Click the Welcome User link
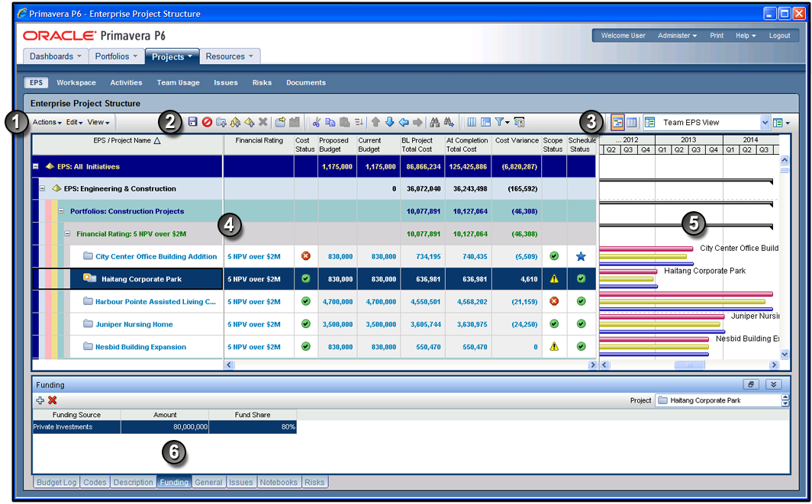Viewport: 812px width, 504px height. click(623, 36)
